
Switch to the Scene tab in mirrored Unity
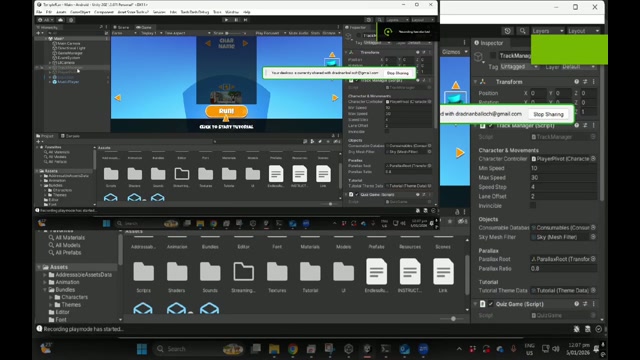[121, 27]
